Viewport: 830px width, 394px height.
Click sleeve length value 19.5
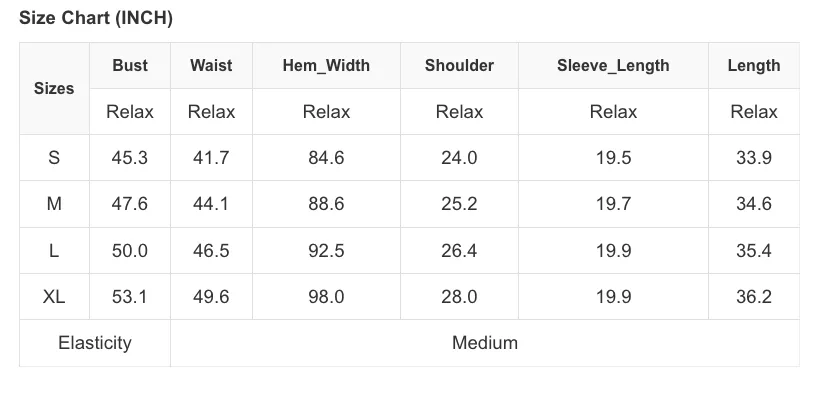pos(614,158)
